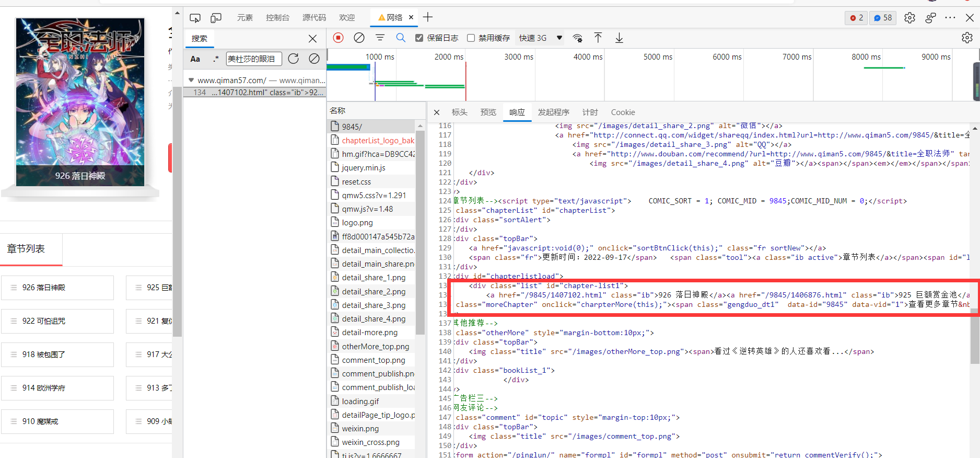Open network panel settings gear
This screenshot has height=458, width=980.
[x=967, y=38]
